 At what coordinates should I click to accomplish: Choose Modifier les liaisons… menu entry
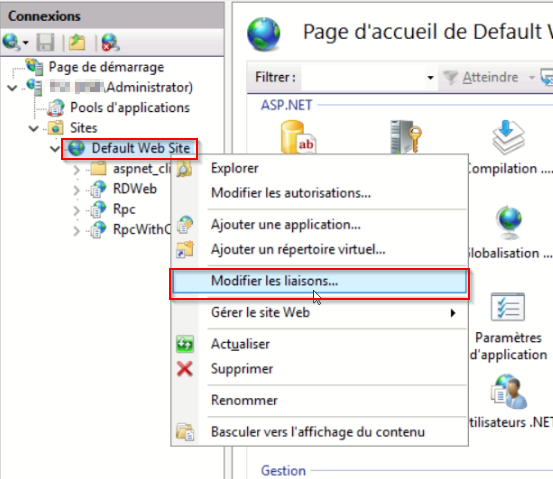click(320, 281)
